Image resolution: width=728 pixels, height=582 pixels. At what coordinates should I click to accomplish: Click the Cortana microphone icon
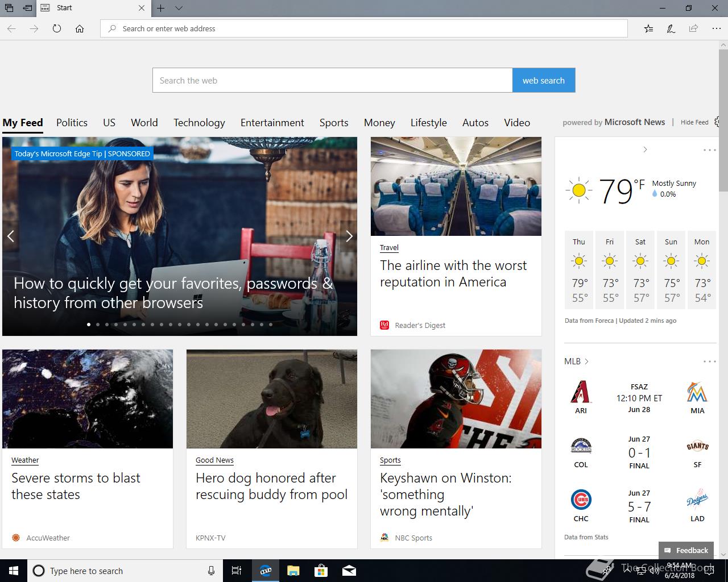click(x=211, y=571)
